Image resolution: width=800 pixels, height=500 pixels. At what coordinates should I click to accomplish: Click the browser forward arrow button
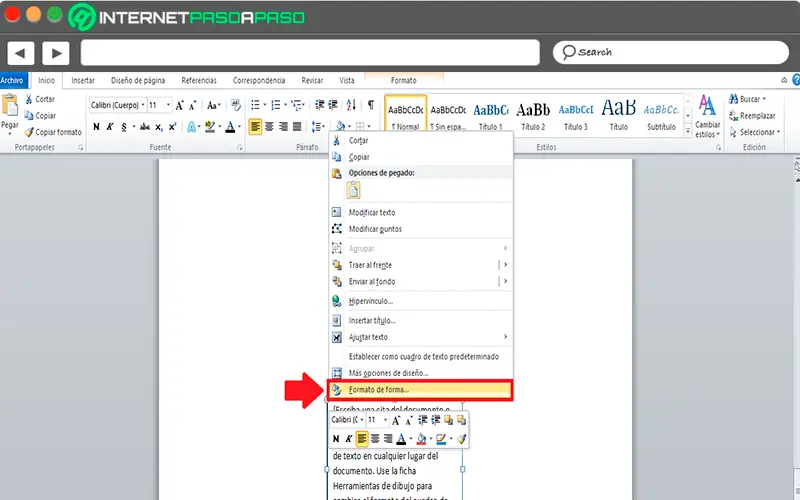point(56,53)
